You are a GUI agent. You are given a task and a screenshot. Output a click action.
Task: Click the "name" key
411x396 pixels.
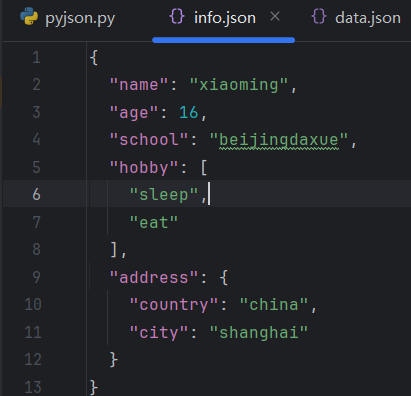point(139,85)
